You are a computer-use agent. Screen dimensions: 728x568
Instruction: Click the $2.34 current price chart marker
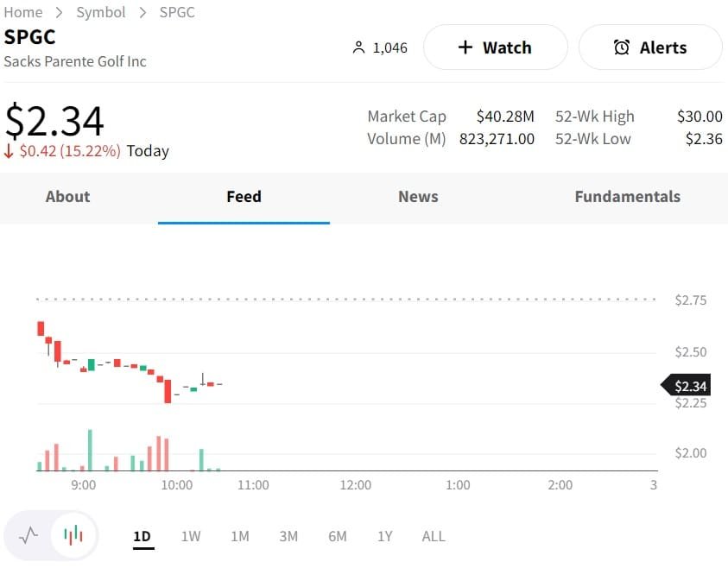point(690,386)
